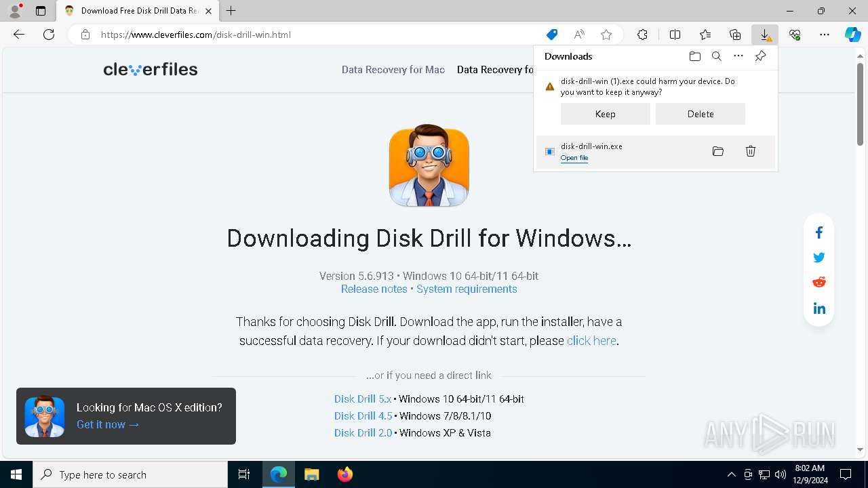View site information lock icon

85,35
